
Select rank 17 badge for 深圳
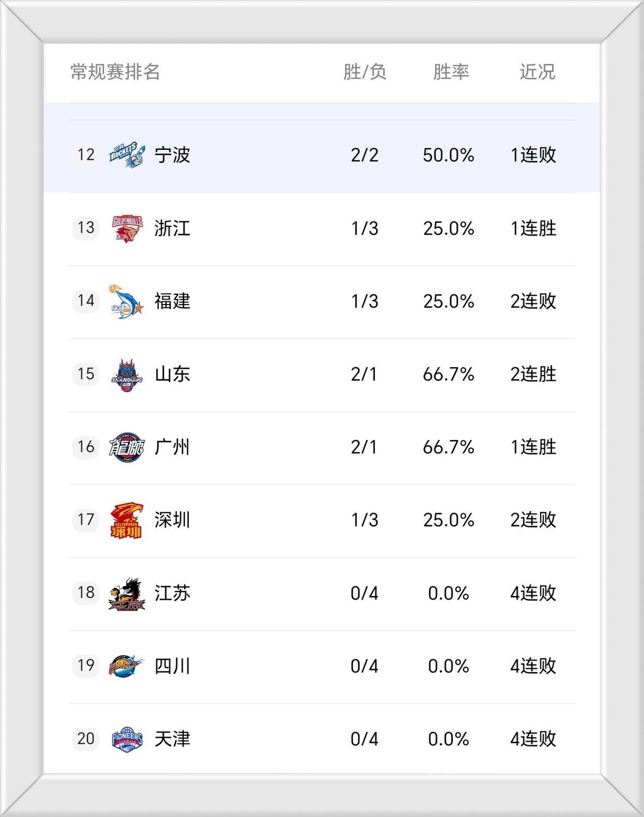(x=86, y=520)
